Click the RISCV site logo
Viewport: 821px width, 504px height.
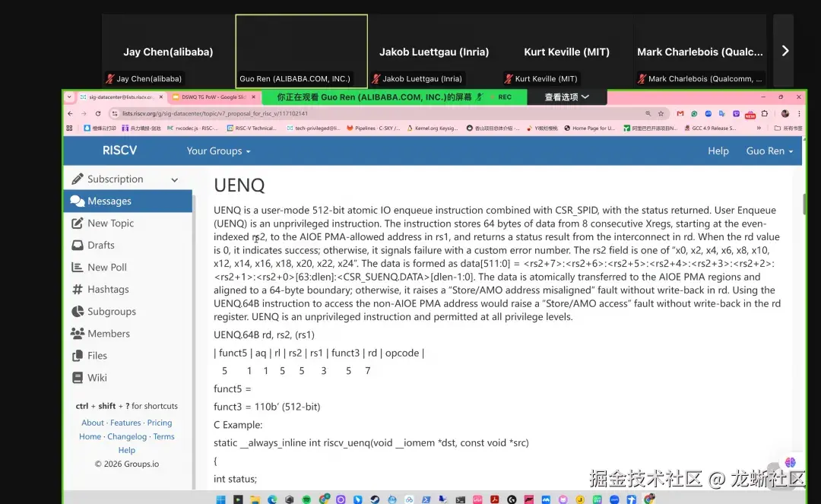point(120,151)
